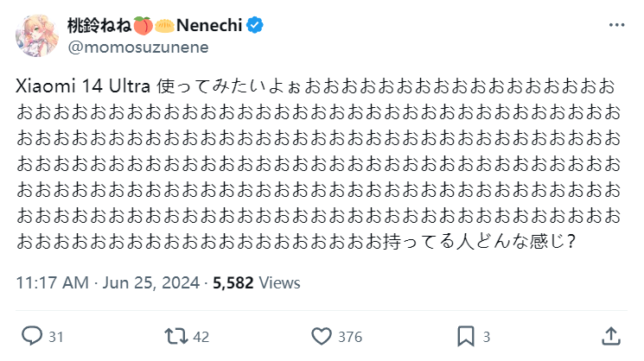Image resolution: width=644 pixels, height=361 pixels.
Task: Click the blue verified badge
Action: (x=254, y=26)
